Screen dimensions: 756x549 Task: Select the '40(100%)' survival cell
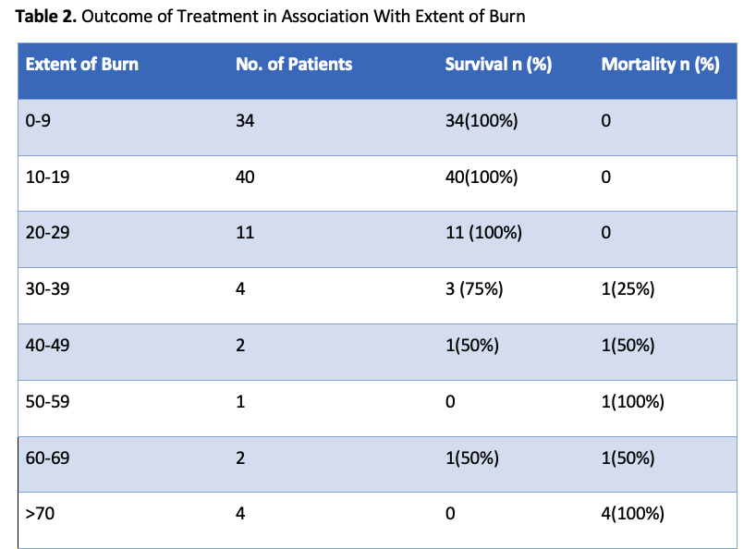(x=482, y=177)
